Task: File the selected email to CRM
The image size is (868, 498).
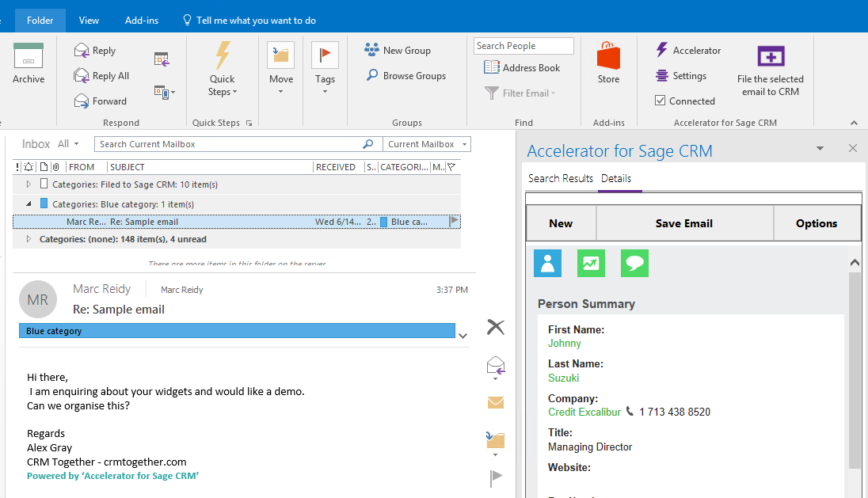Action: 771,70
